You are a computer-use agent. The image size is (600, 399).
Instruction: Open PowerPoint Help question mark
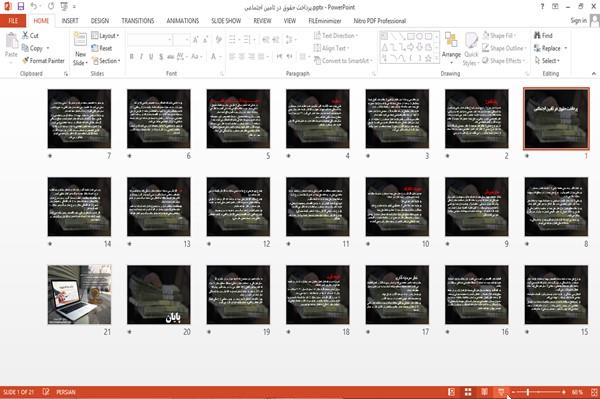pyautogui.click(x=542, y=7)
